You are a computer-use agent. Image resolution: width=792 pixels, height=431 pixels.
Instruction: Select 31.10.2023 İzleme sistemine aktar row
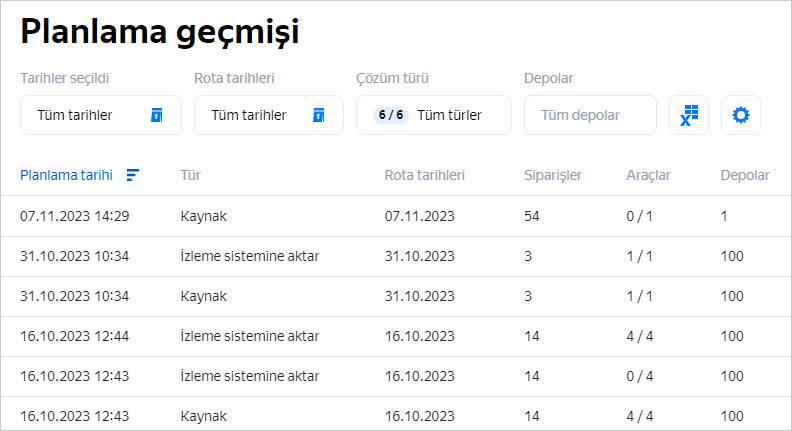click(249, 256)
